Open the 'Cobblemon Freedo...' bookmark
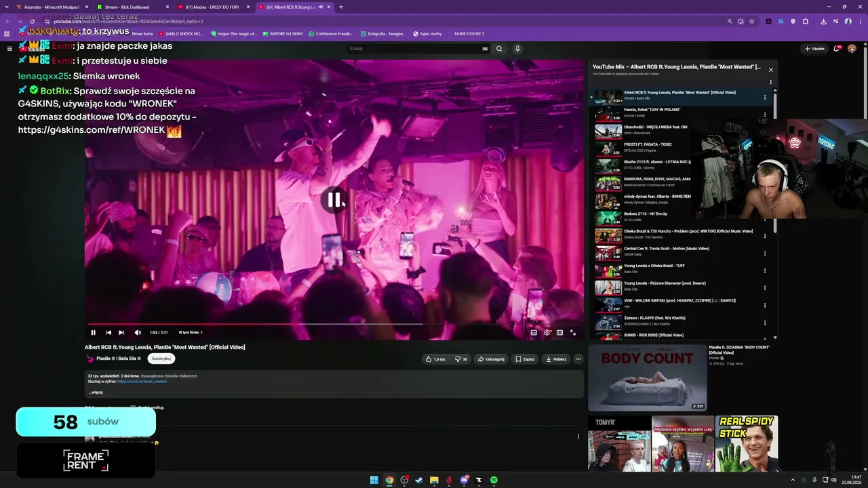 coord(331,34)
